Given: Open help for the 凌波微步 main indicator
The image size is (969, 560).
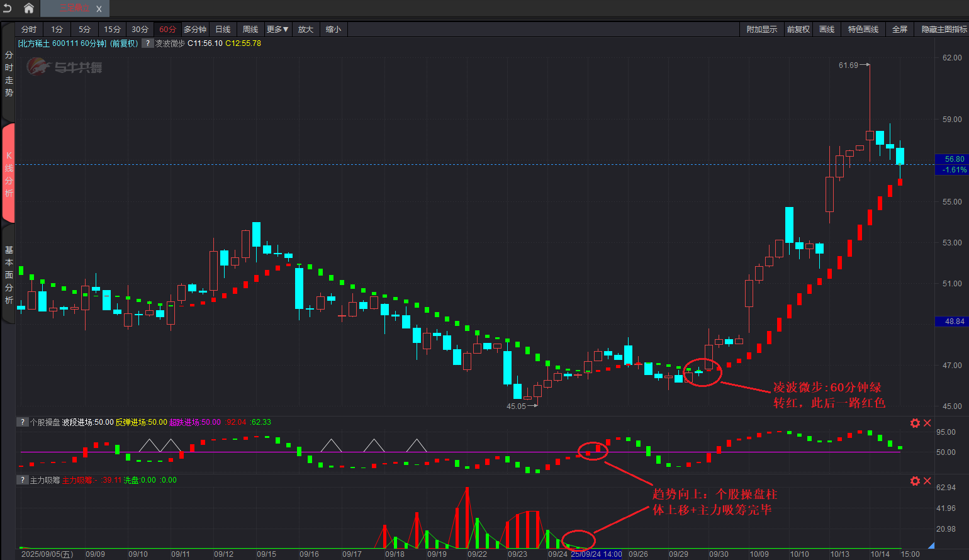Looking at the screenshot, I should coord(147,43).
